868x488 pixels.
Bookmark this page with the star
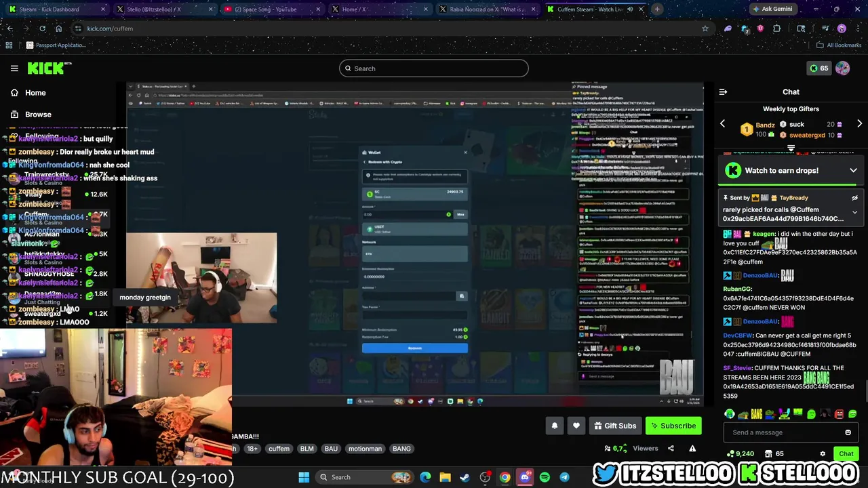click(705, 28)
